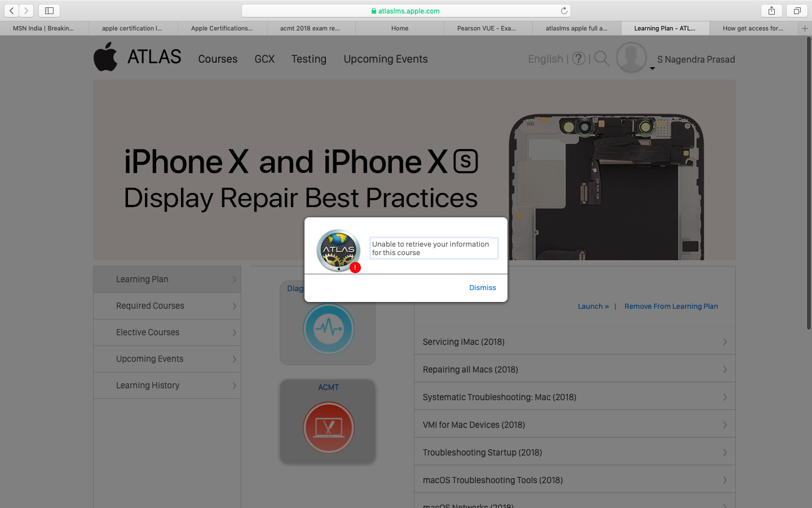This screenshot has width=812, height=508.
Task: Click Remove From Learning Plan link
Action: pyautogui.click(x=671, y=306)
